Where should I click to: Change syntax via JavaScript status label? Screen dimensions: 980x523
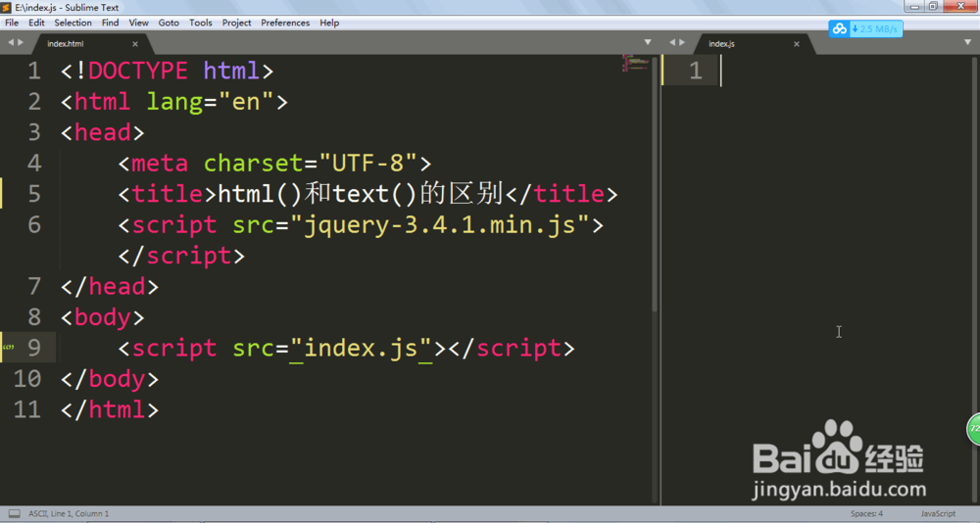point(938,513)
